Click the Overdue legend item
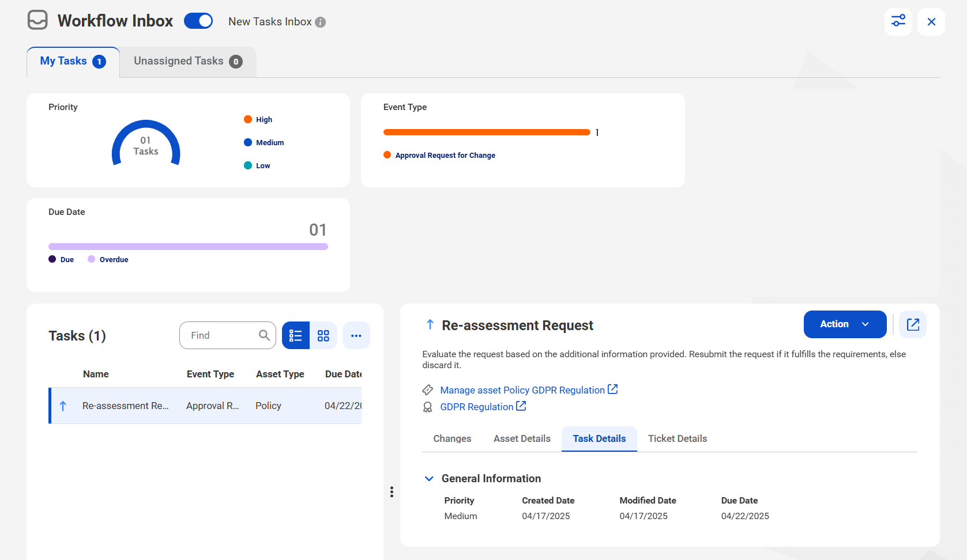Screen dimensions: 967x560 (108, 259)
